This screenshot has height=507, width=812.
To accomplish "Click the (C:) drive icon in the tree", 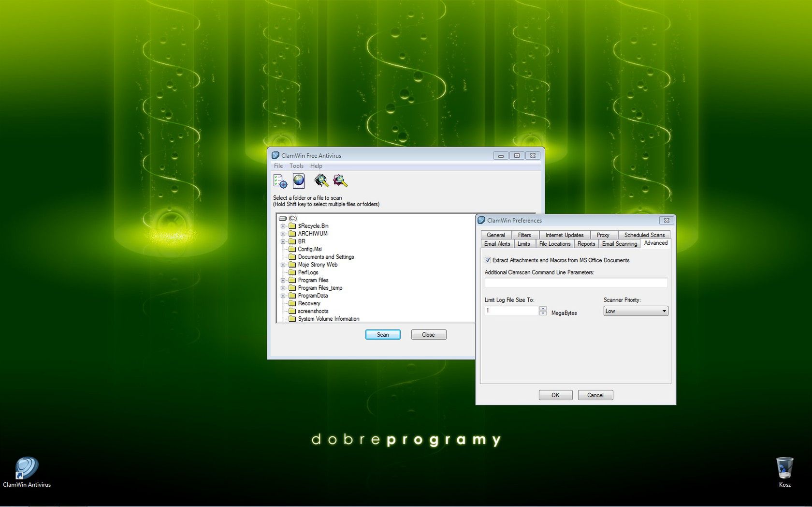I will pyautogui.click(x=283, y=218).
